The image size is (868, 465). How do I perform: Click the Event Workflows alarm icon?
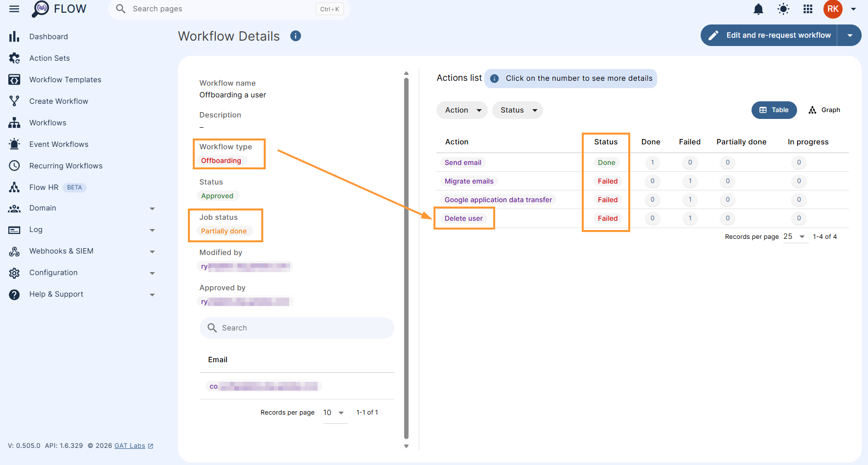point(14,144)
